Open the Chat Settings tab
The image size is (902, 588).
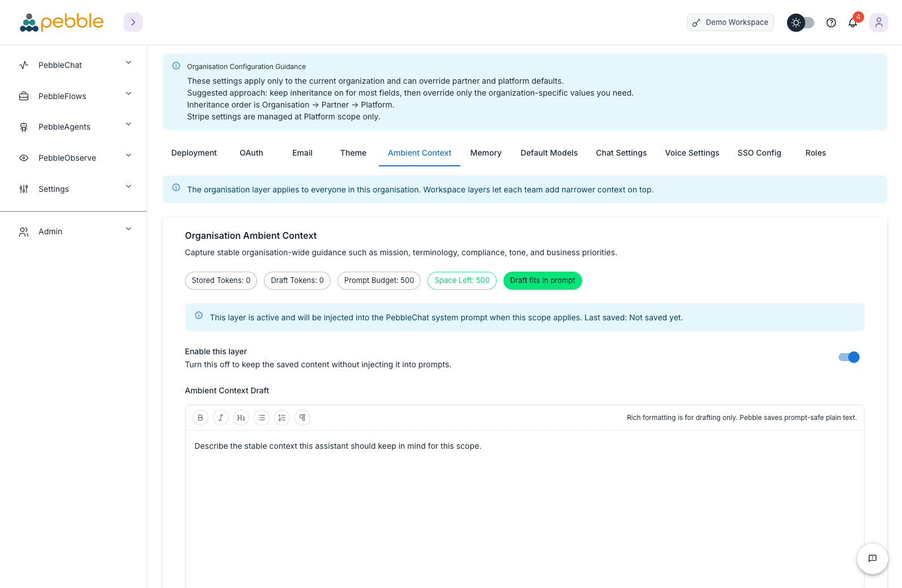coord(621,153)
